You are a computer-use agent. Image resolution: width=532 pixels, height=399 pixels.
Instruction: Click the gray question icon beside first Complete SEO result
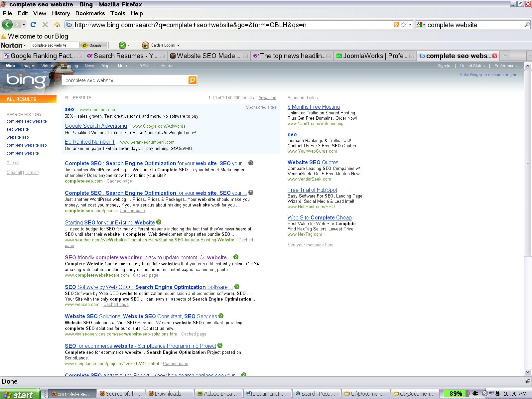pyautogui.click(x=251, y=163)
